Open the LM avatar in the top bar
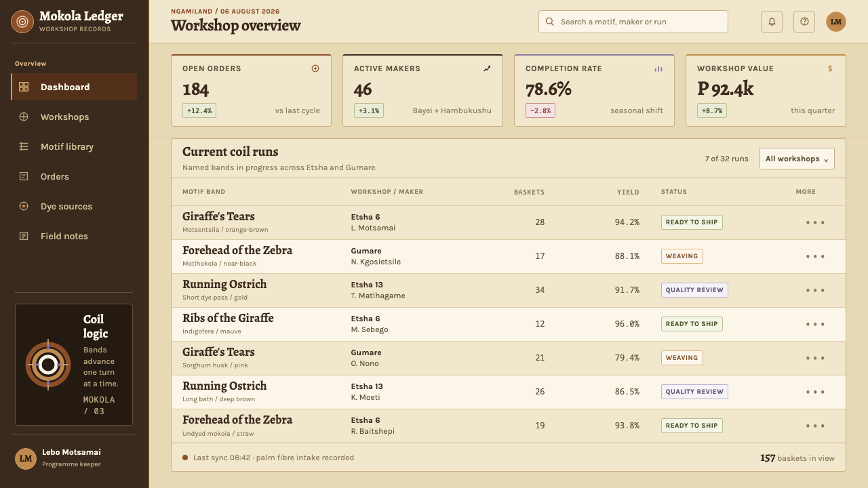868x488 pixels. (x=836, y=22)
